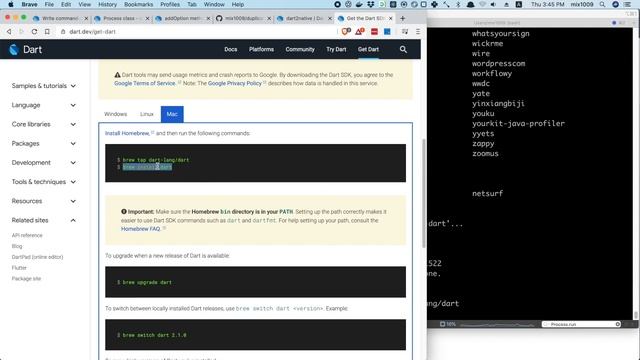The height and width of the screenshot is (360, 640).
Task: Collapse the Related sites sidebar section
Action: coord(43,220)
